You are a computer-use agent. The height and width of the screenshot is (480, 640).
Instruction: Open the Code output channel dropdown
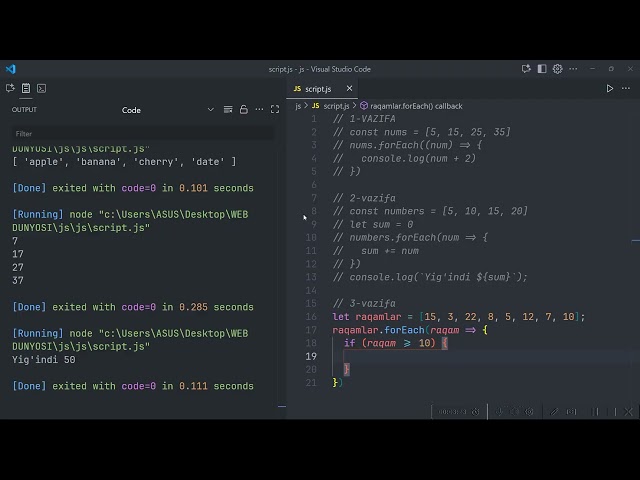point(167,110)
